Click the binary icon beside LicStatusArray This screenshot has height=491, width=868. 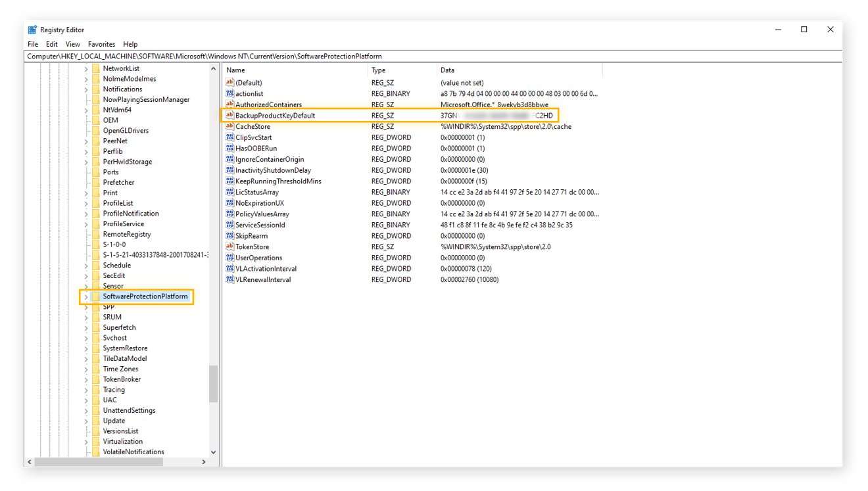click(x=229, y=191)
